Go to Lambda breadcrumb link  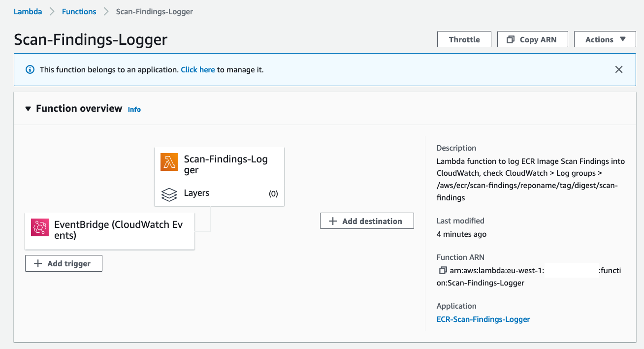[x=28, y=11]
